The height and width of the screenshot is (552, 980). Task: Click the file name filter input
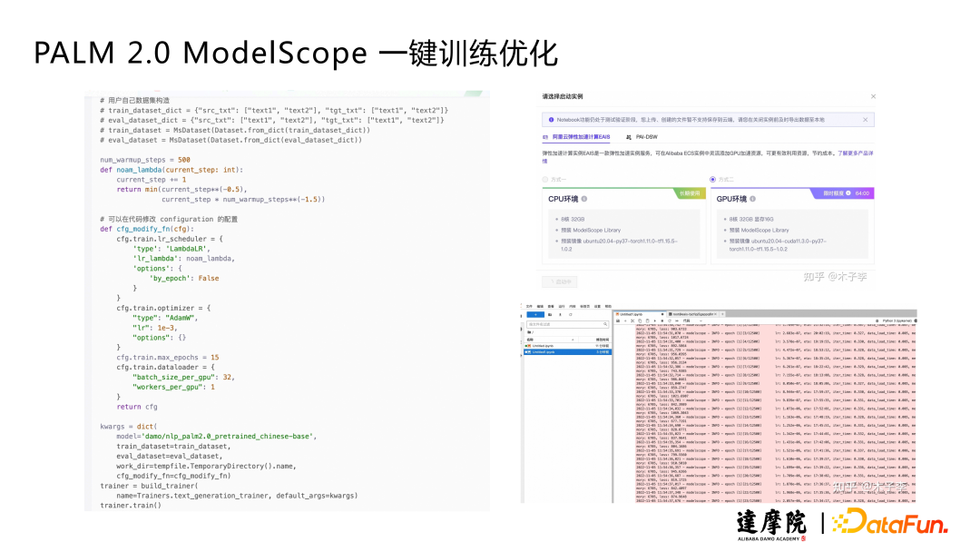(568, 324)
